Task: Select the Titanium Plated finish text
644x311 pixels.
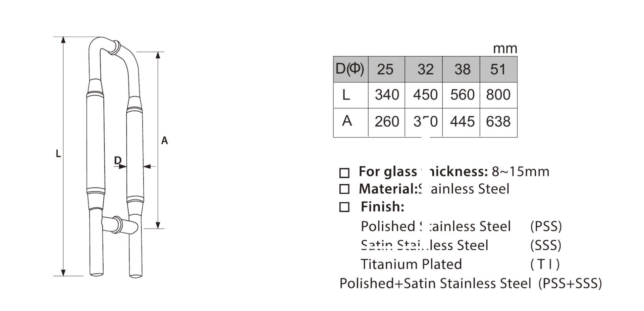Action: click(411, 264)
